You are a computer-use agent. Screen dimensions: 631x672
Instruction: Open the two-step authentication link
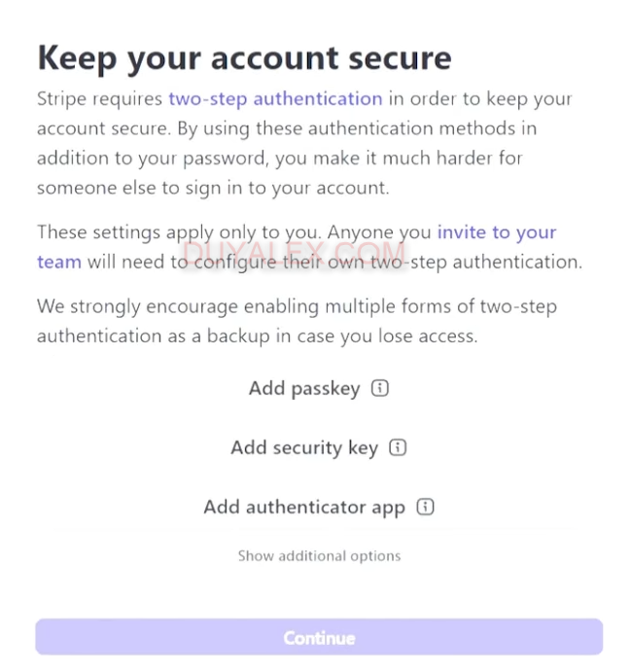click(275, 98)
